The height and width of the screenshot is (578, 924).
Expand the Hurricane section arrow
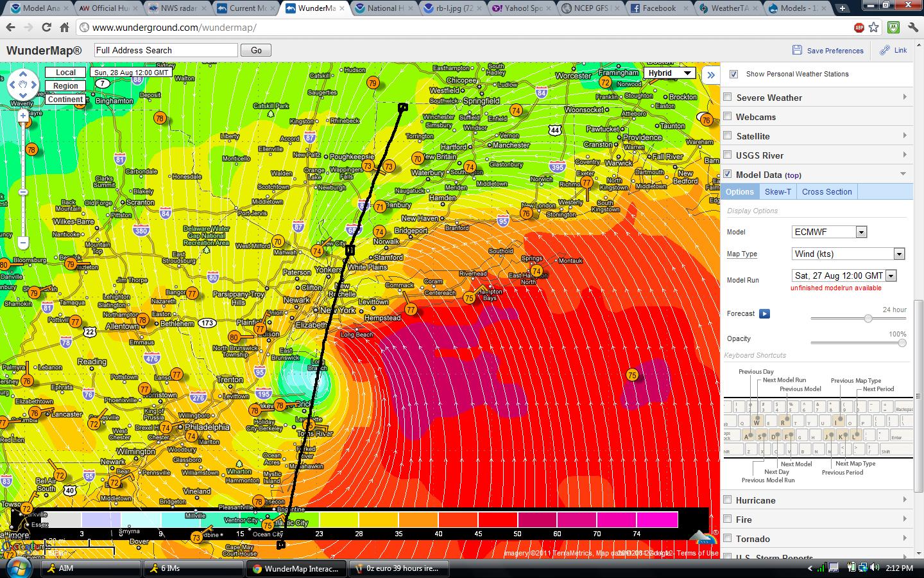905,500
